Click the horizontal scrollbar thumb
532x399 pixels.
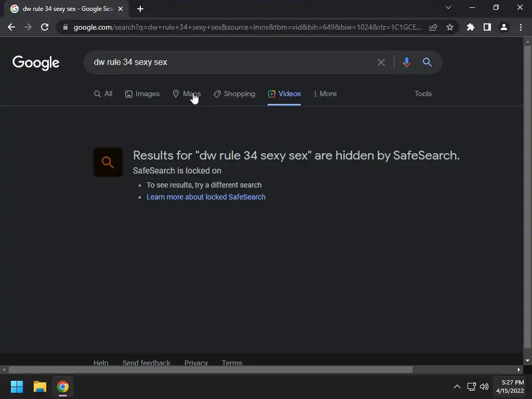click(x=210, y=369)
